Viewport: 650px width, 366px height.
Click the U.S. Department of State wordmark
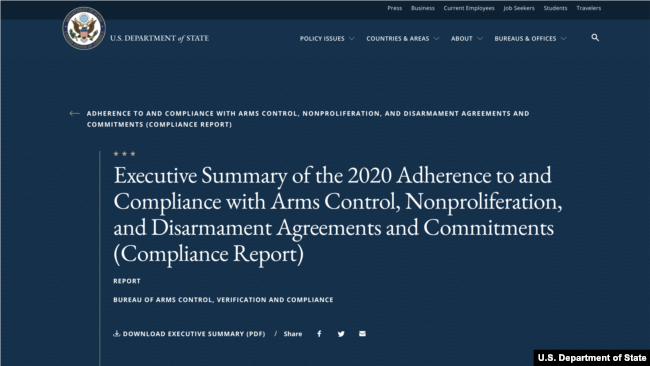(x=160, y=38)
